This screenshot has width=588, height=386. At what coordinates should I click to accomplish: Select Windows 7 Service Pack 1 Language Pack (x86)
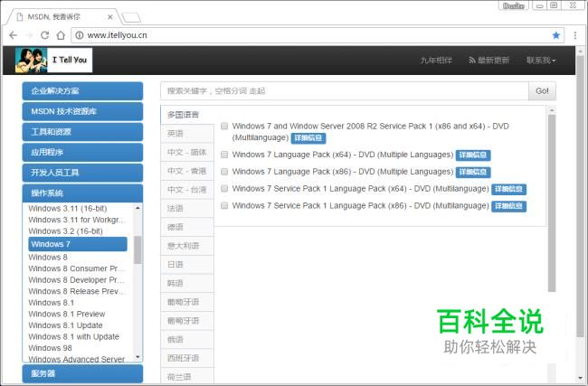[x=223, y=205]
